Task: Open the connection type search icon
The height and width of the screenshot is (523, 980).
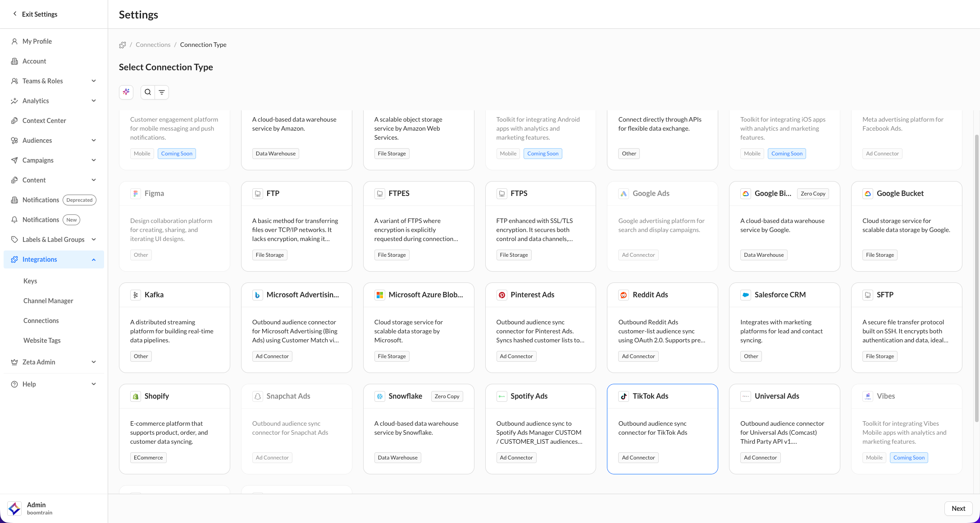Action: (x=148, y=92)
